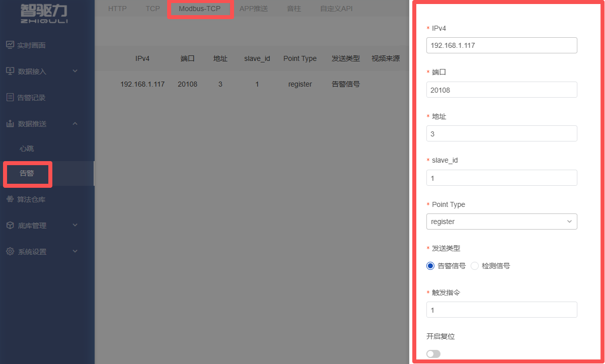The width and height of the screenshot is (605, 364).
Task: Click the data access icon in sidebar
Action: 10,71
